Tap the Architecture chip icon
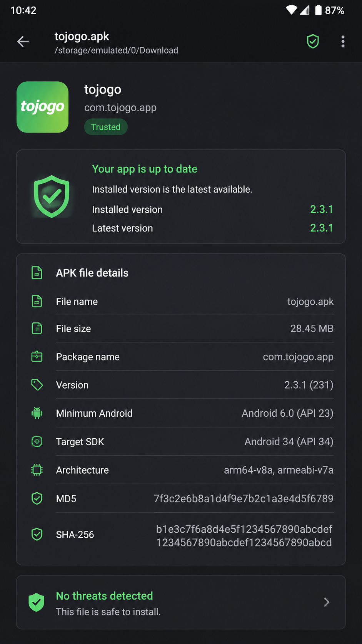362x644 pixels. click(x=37, y=470)
